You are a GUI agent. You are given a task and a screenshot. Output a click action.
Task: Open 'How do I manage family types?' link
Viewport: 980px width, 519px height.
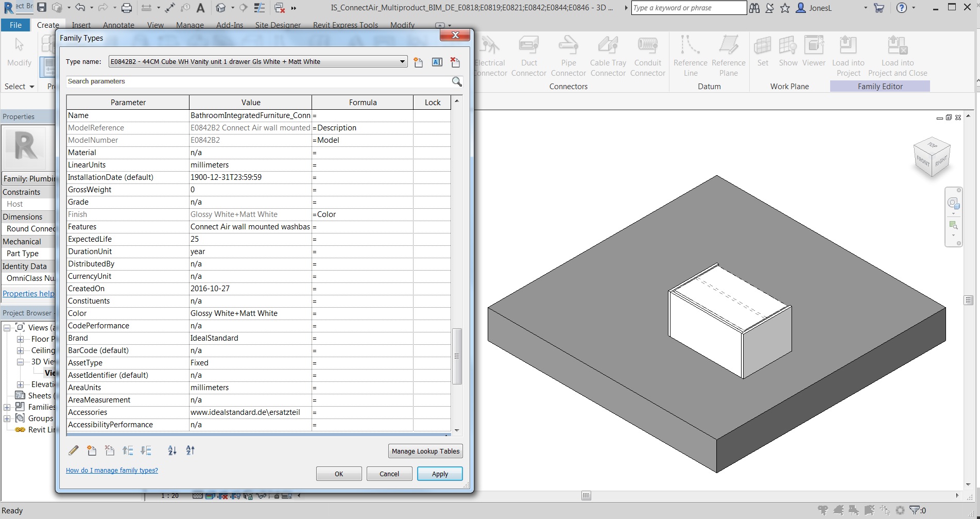click(x=112, y=471)
